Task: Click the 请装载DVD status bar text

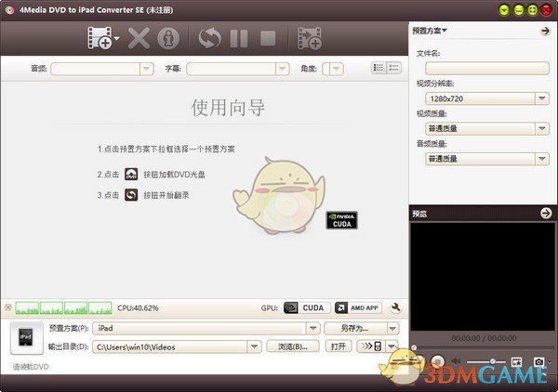Action: click(31, 367)
